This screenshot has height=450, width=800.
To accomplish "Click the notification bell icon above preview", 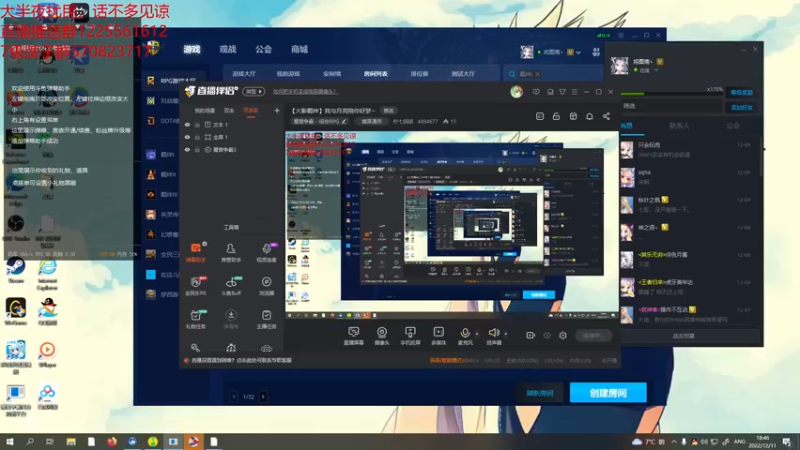I will (x=589, y=116).
